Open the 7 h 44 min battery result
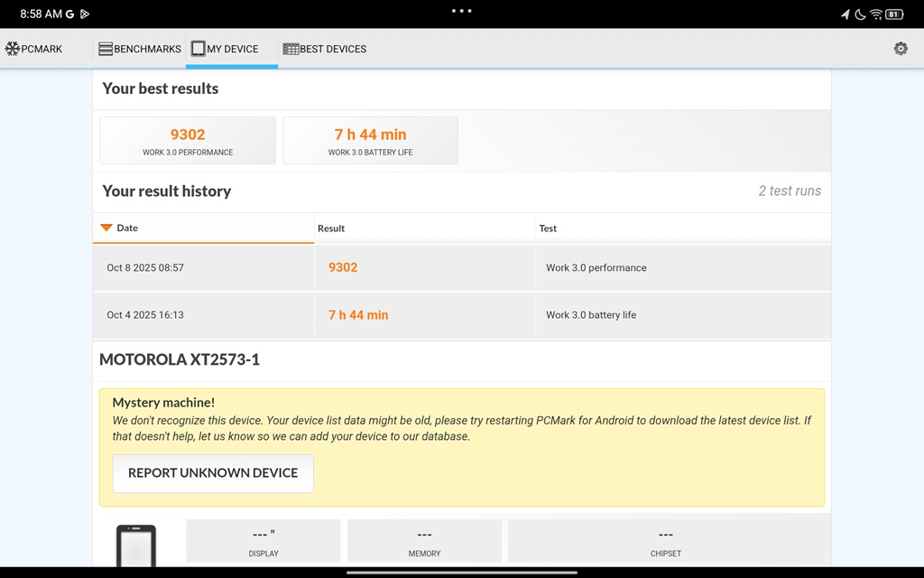The height and width of the screenshot is (578, 924). tap(370, 140)
